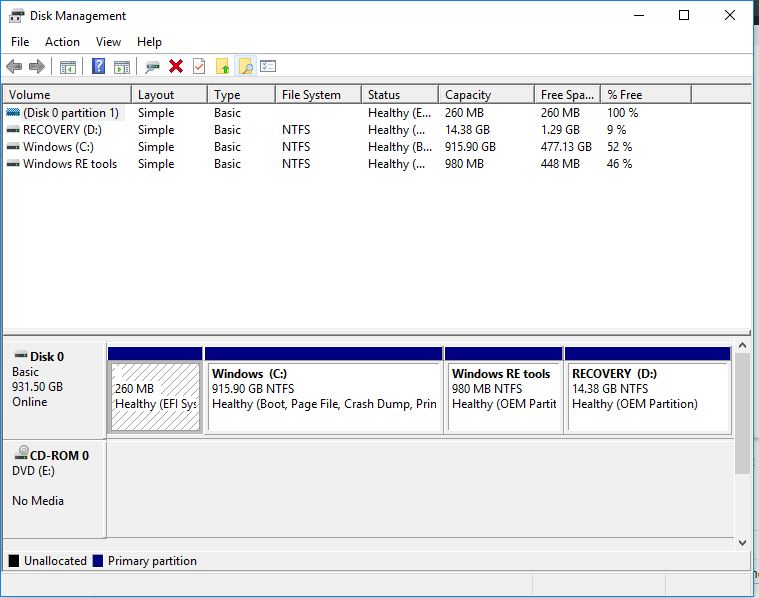Sort by the Capacity column header
This screenshot has width=759, height=598.
(x=486, y=94)
